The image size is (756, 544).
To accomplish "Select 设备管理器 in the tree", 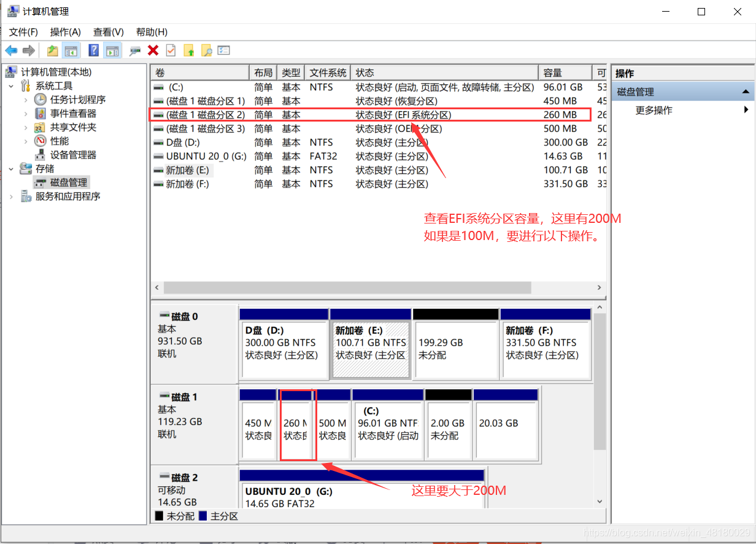I will (x=73, y=155).
